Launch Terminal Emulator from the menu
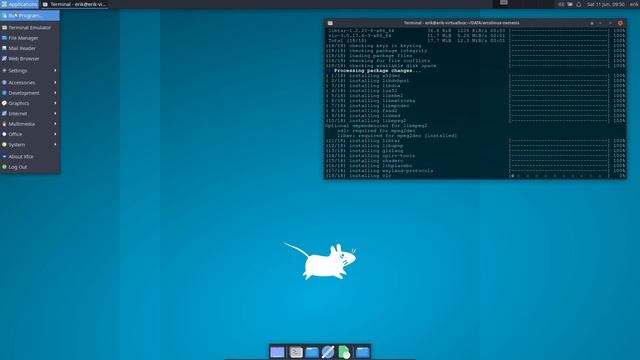640x360 pixels. point(30,27)
